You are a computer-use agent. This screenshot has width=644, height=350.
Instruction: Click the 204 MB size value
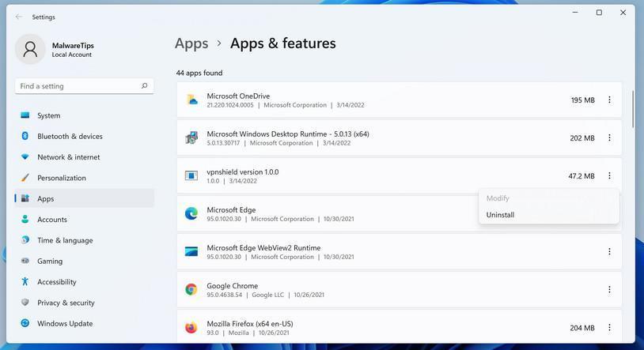pos(582,328)
